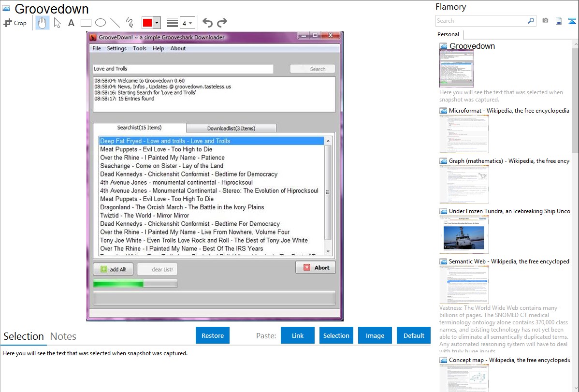
Task: Open the Graph (mathematics) snapshot thumbnail
Action: click(x=464, y=184)
